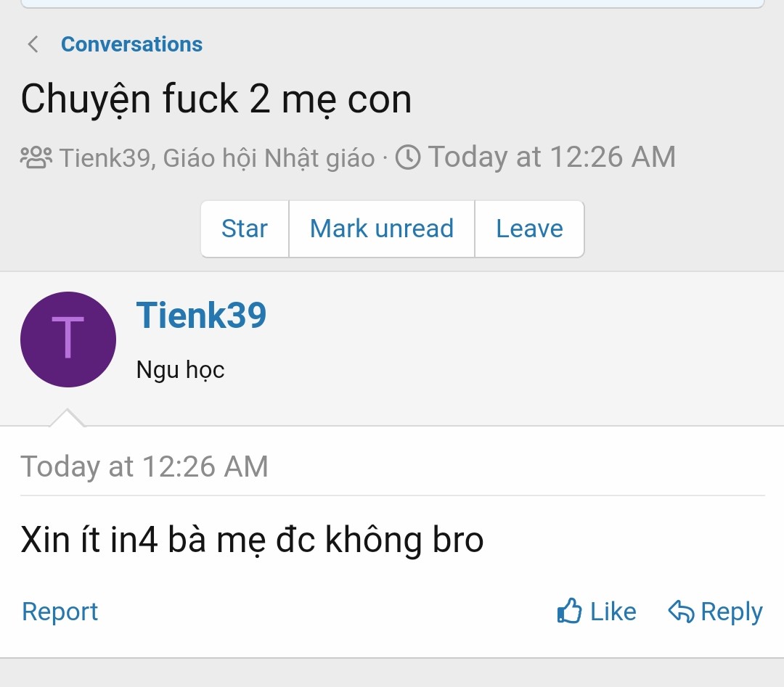Click the message timestamp above the post
This screenshot has width=784, height=687.
pos(144,466)
